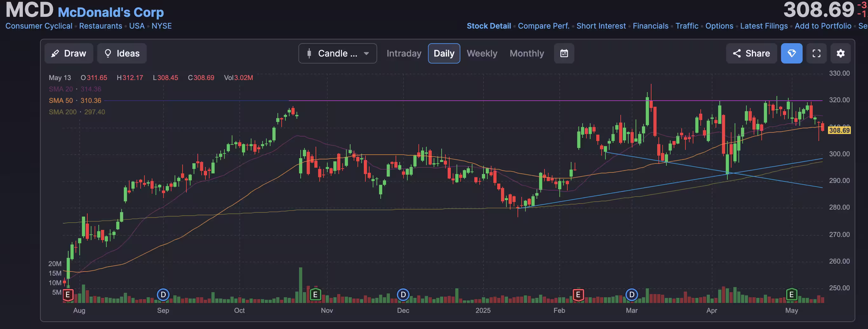Viewport: 868px width, 329px height.
Task: Click the share icon in Share button
Action: click(737, 53)
